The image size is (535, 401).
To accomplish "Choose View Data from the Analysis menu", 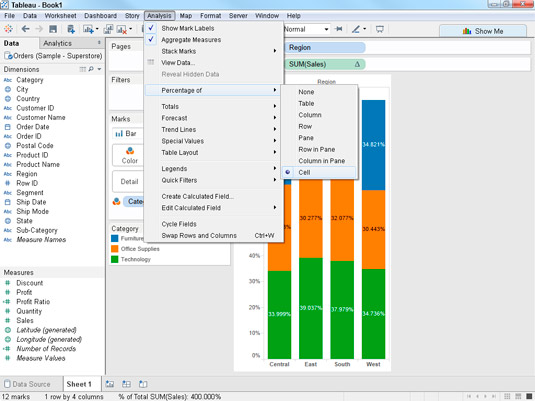I will coord(214,63).
